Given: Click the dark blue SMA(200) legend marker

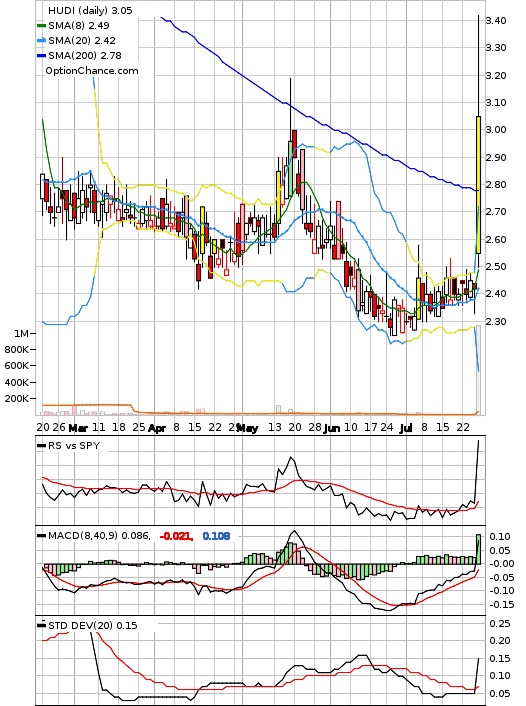Looking at the screenshot, I should [41, 56].
